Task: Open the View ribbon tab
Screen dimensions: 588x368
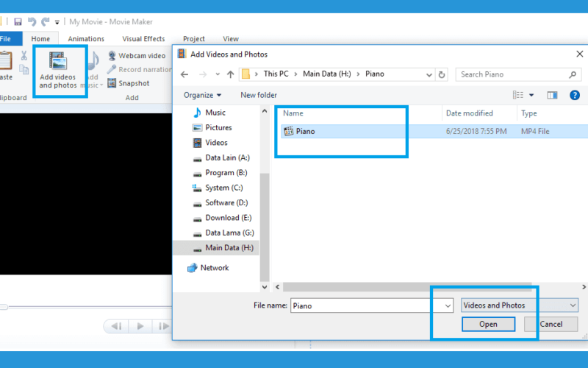Action: 231,39
